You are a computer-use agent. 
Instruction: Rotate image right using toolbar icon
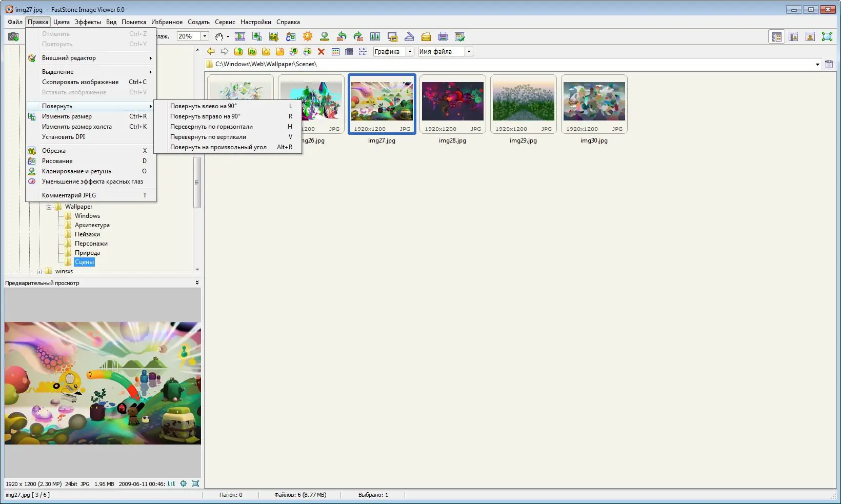(x=358, y=36)
